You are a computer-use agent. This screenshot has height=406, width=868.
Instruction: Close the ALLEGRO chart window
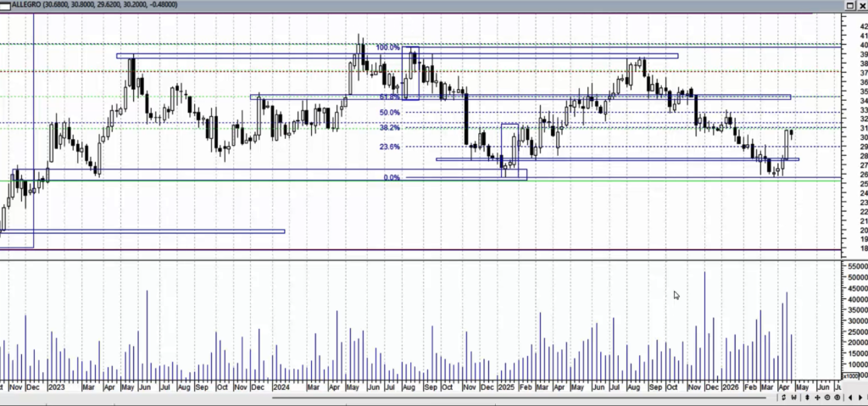click(861, 5)
